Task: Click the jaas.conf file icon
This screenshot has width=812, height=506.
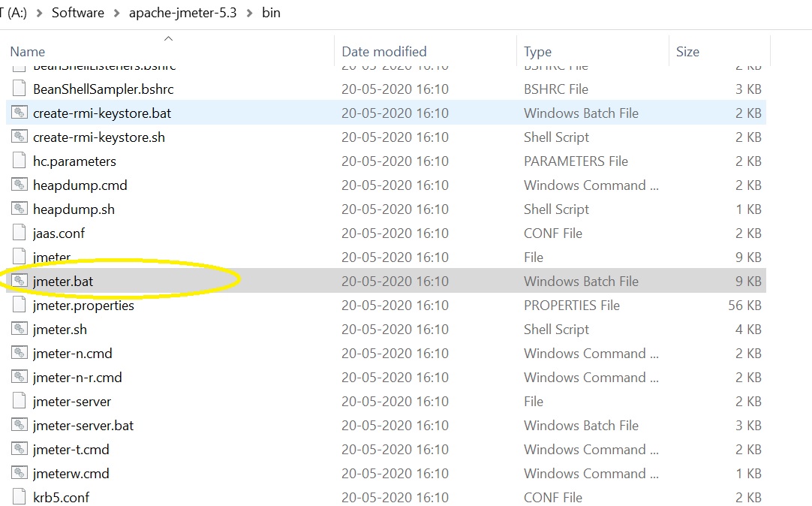Action: click(20, 233)
